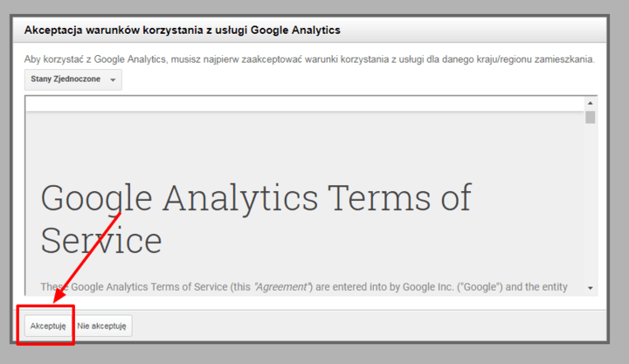
Task: Click the scroll up arrow of terms pane
Action: pyautogui.click(x=591, y=103)
